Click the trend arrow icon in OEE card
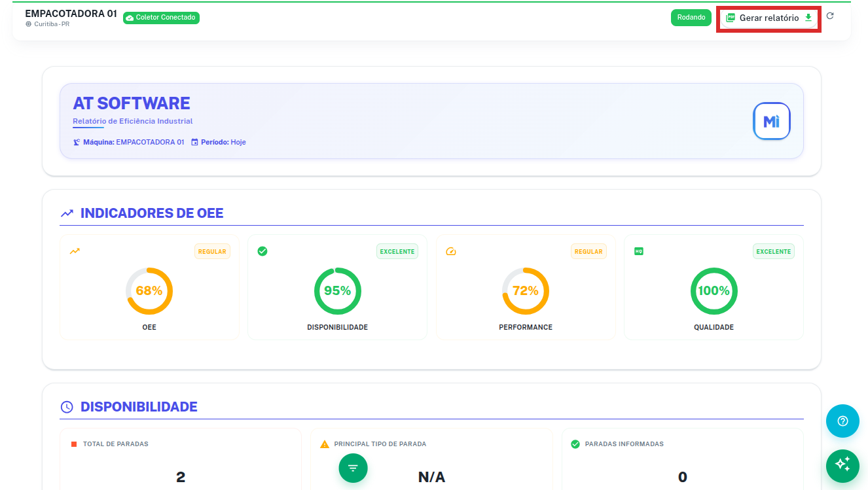 click(x=75, y=251)
